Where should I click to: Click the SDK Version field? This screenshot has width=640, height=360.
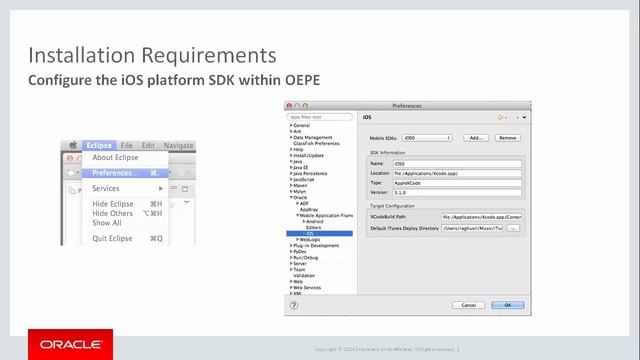457,192
